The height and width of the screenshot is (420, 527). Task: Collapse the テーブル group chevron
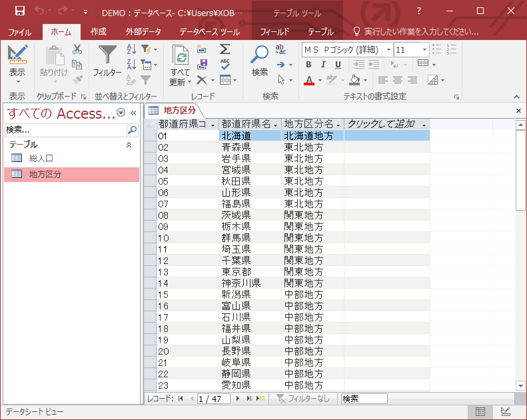point(129,145)
